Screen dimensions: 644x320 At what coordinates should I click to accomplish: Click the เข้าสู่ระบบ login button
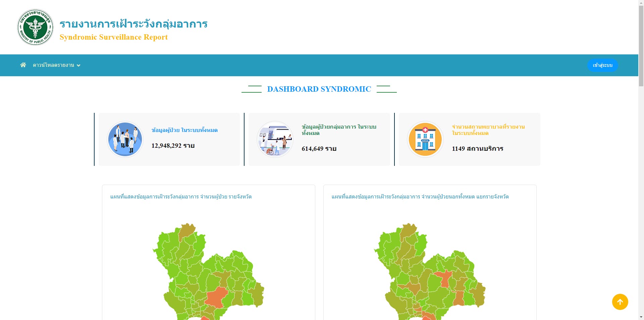tap(602, 65)
